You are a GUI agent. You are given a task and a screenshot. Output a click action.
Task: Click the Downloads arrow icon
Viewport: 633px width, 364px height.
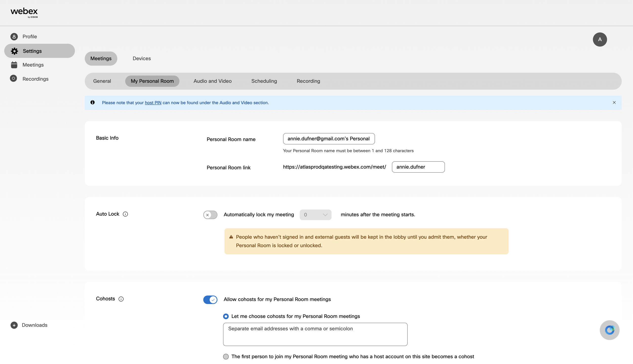pyautogui.click(x=14, y=325)
